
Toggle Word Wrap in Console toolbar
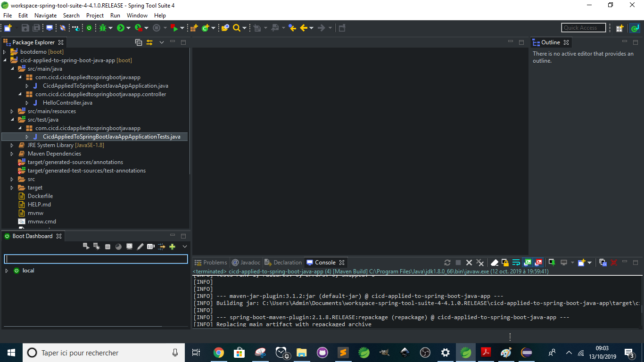(x=516, y=263)
